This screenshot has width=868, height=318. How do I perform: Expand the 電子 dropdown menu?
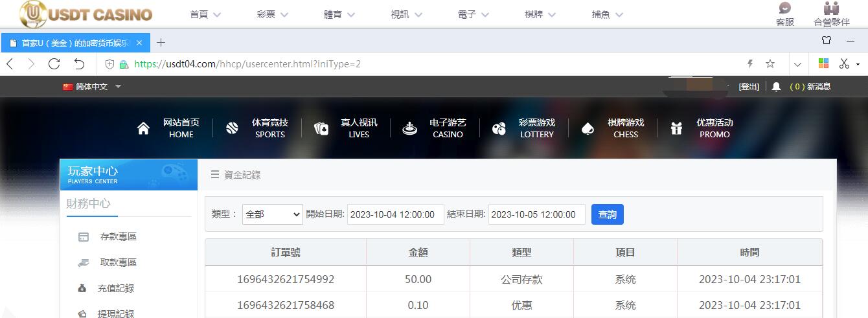tap(474, 14)
